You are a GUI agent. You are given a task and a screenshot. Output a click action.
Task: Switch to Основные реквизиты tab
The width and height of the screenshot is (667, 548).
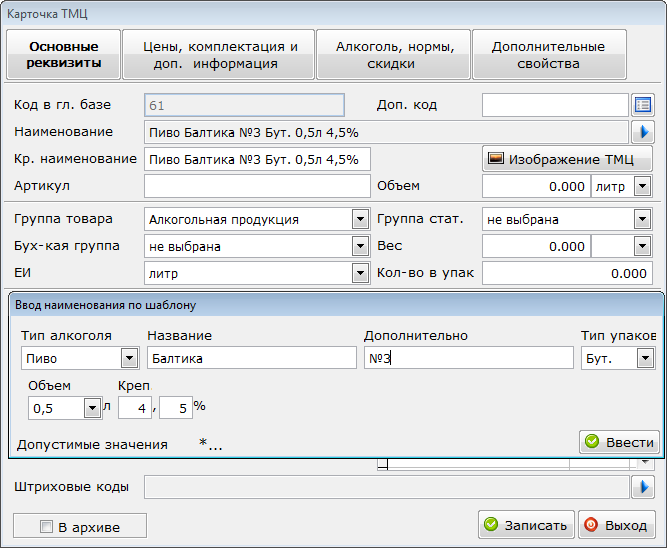click(64, 54)
